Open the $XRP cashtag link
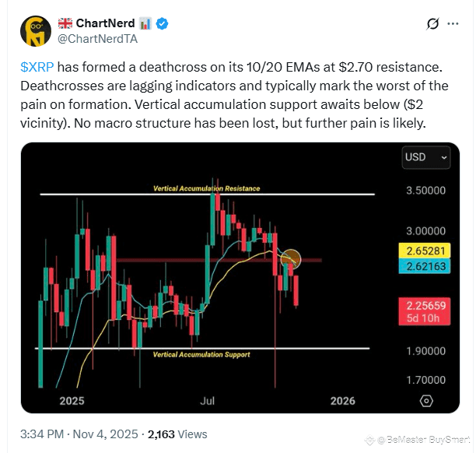Screen dimensions: 476x453 tap(37, 67)
